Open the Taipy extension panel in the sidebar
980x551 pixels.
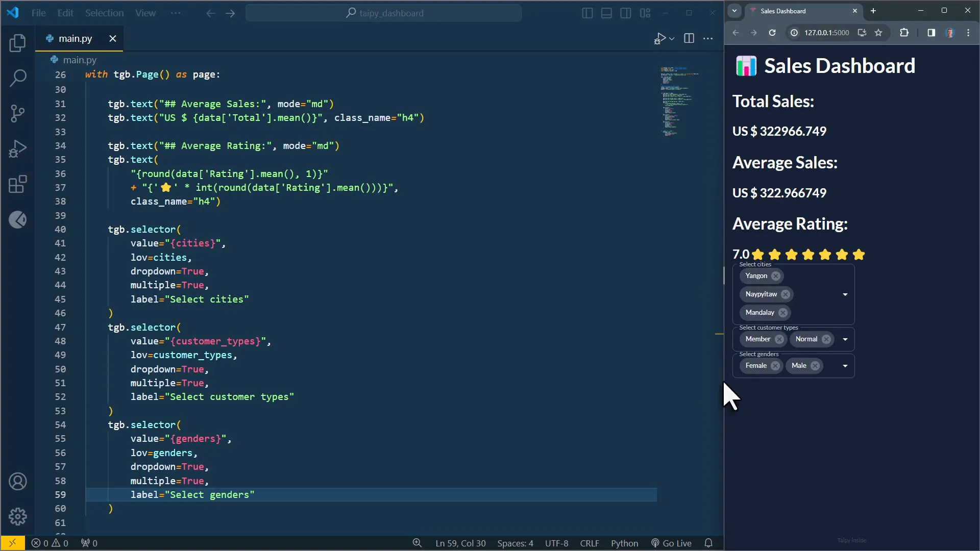[18, 220]
